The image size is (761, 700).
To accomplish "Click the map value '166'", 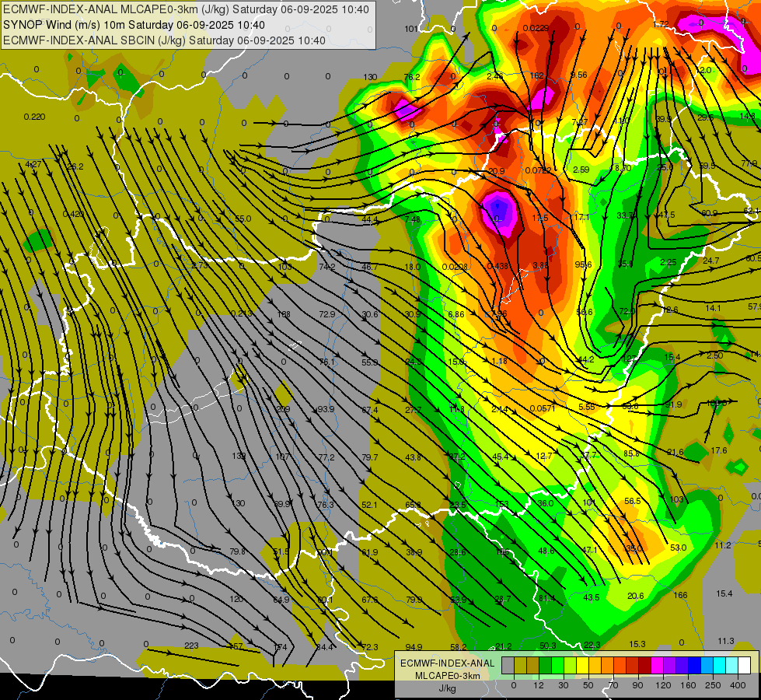I will 680,594.
